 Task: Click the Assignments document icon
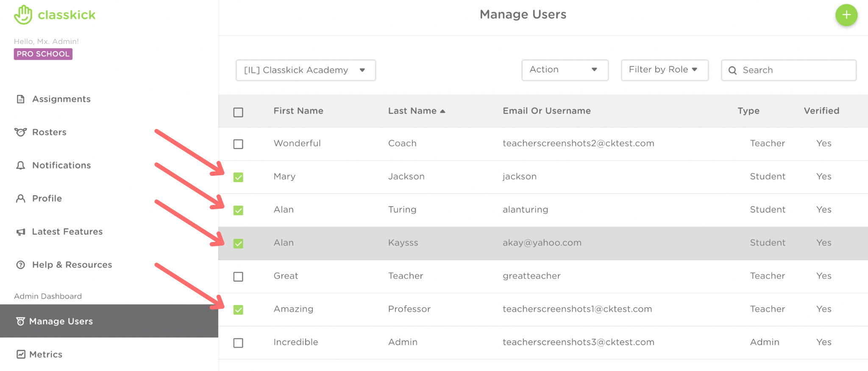[20, 99]
